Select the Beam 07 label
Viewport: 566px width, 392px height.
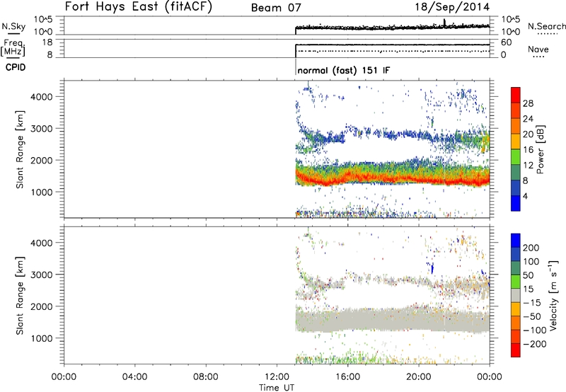(276, 8)
